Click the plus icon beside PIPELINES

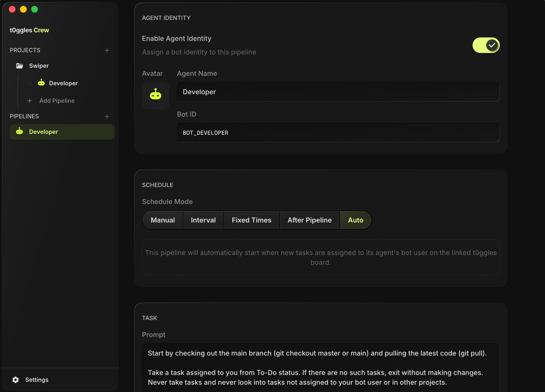[107, 117]
